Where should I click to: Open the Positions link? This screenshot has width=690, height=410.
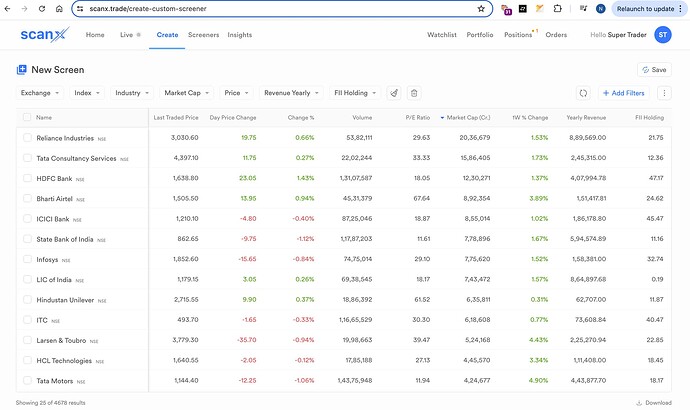pos(518,35)
